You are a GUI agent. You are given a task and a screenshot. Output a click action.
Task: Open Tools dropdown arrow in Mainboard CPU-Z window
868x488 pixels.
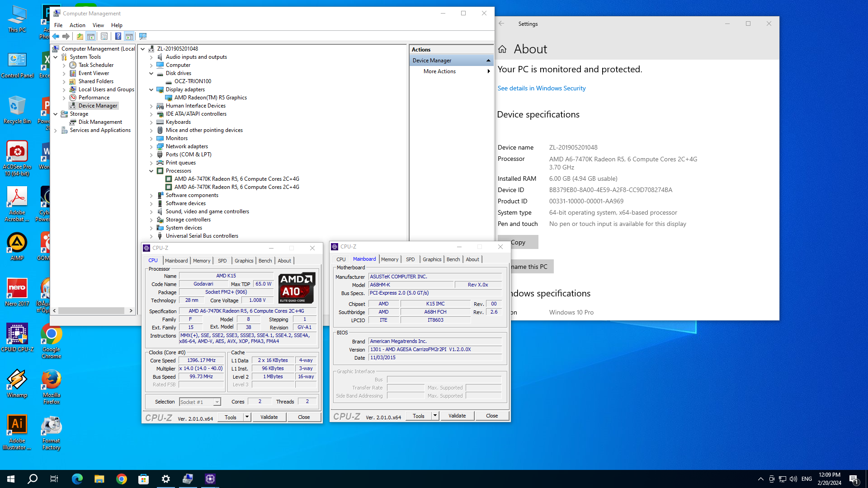[x=435, y=416]
